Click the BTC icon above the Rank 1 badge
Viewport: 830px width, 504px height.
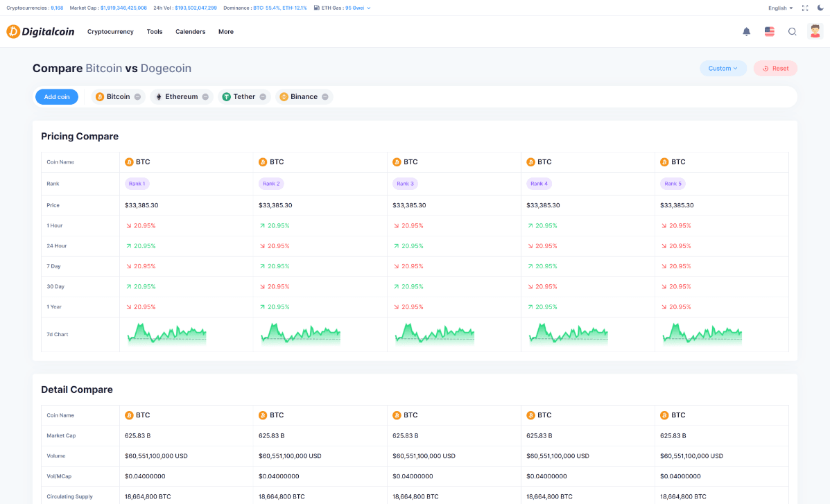pyautogui.click(x=129, y=162)
